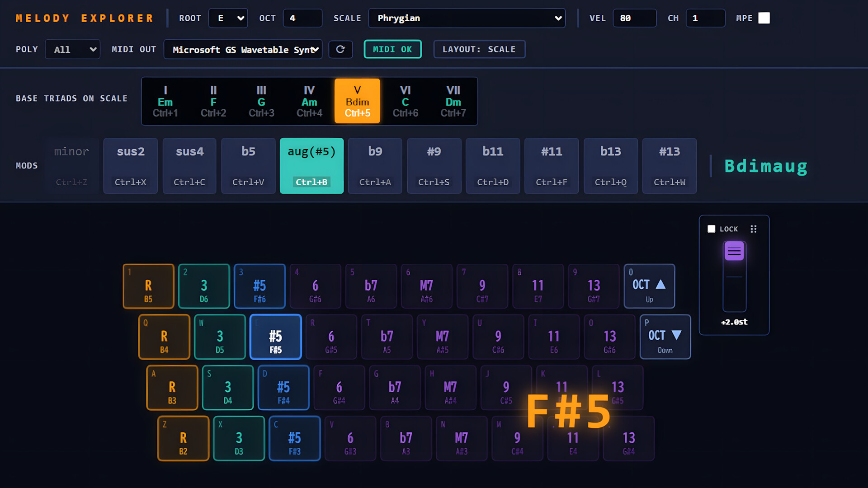The image size is (868, 488).
Task: Click the OCT Up arrow key
Action: pyautogui.click(x=649, y=286)
